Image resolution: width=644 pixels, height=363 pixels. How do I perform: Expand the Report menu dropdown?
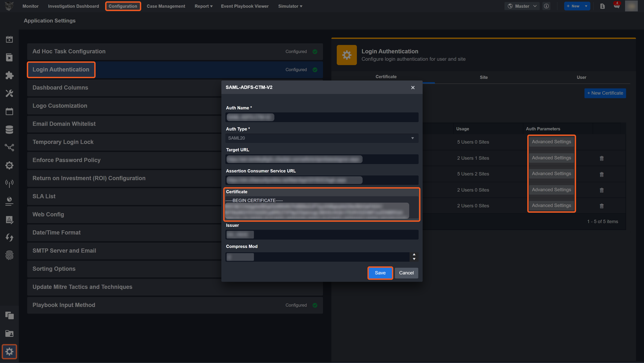point(203,6)
